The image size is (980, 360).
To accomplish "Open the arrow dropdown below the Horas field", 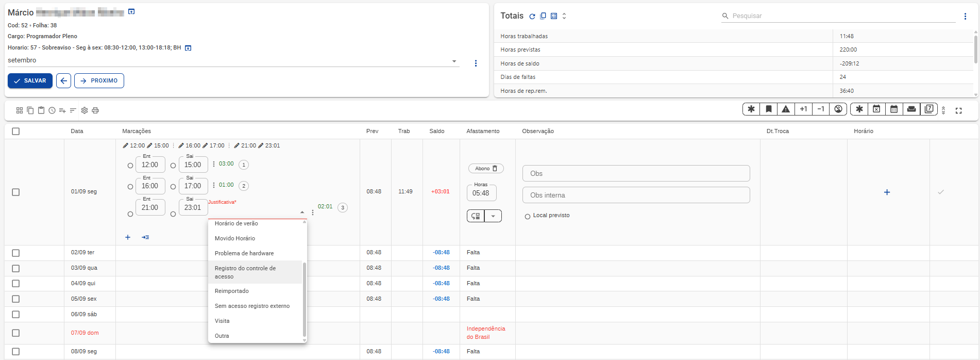I will (x=493, y=216).
